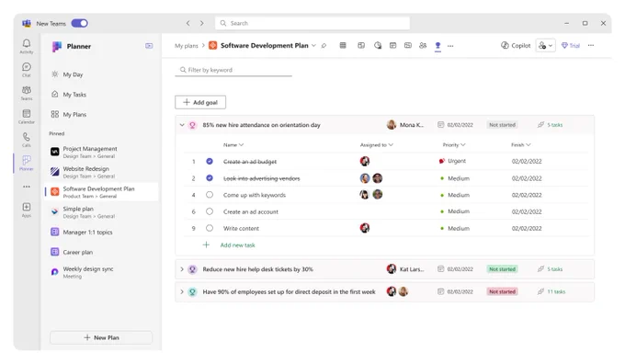The height and width of the screenshot is (364, 625).
Task: Open Activity in the Teams rail
Action: [27, 46]
